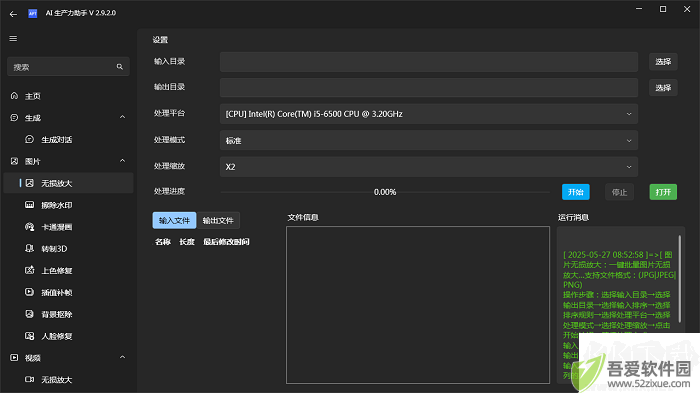
Task: Switch to the 输出文件 tab
Action: (x=218, y=220)
